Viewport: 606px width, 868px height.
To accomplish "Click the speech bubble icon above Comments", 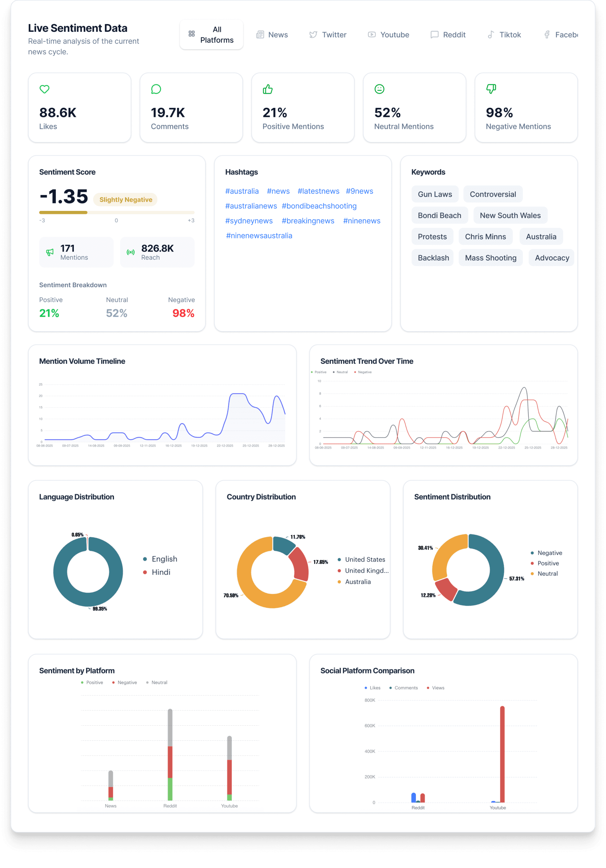I will coord(156,89).
